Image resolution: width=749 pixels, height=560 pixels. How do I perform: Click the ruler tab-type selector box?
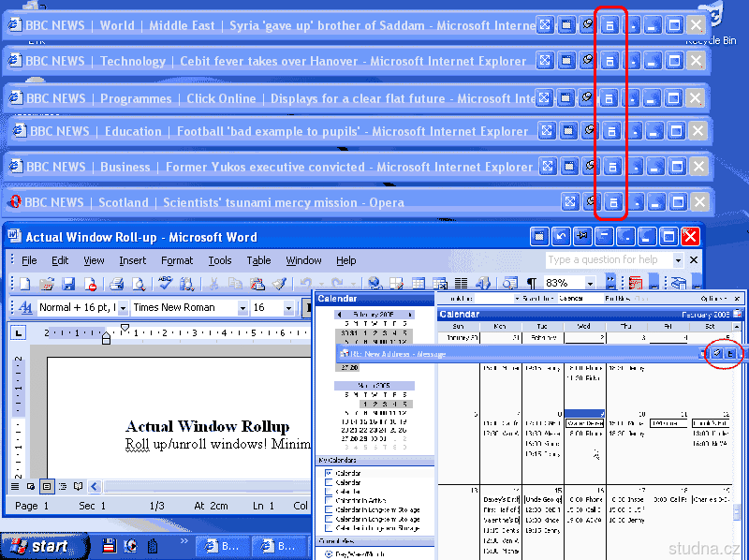19,332
